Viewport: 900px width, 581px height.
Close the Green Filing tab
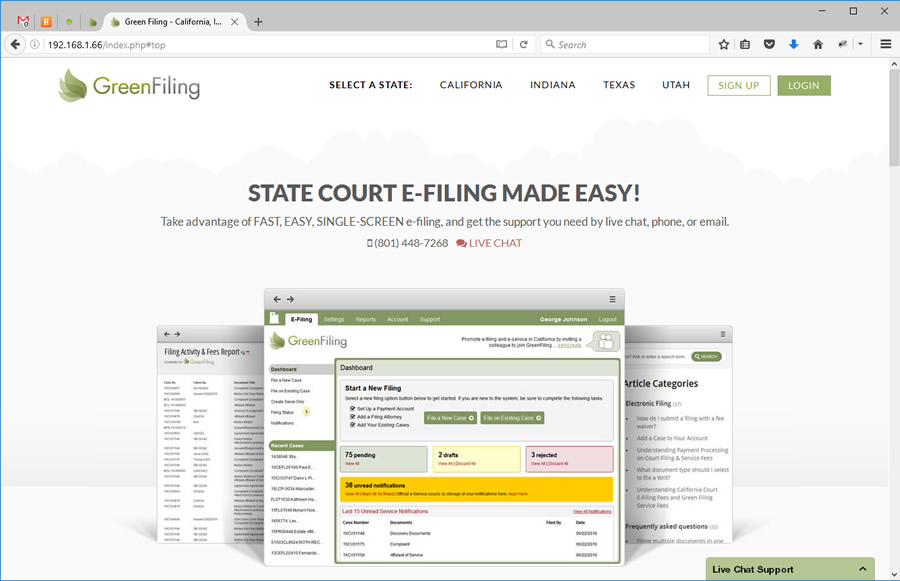coord(234,22)
